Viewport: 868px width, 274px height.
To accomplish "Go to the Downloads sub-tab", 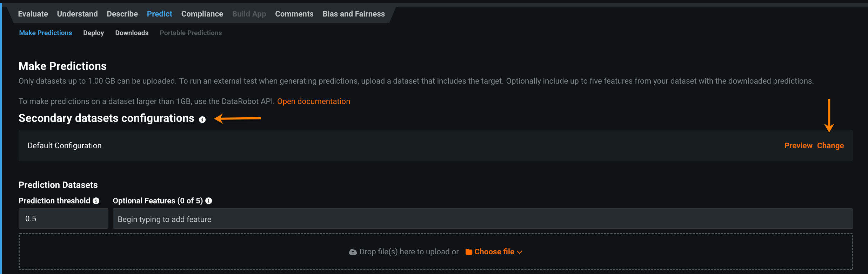I will pyautogui.click(x=132, y=33).
